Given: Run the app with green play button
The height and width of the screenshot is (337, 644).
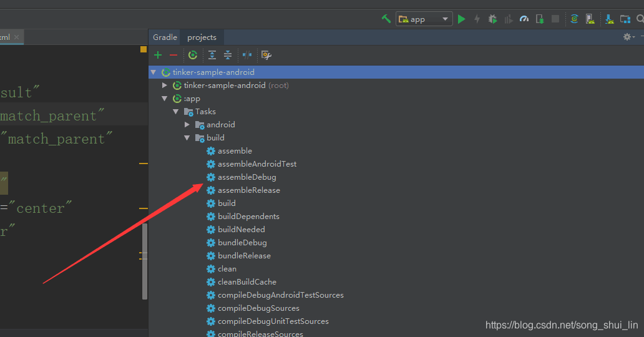Looking at the screenshot, I should [x=462, y=19].
